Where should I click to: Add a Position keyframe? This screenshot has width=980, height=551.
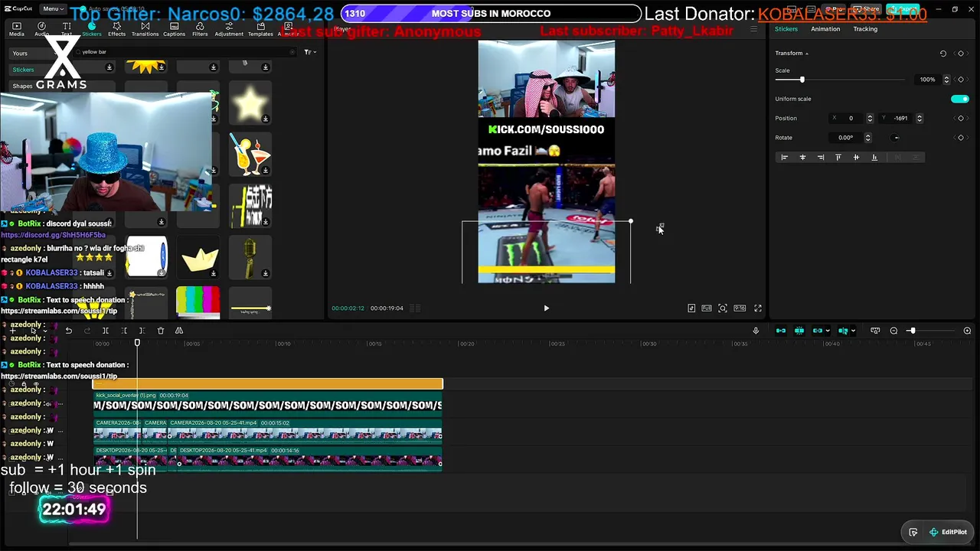tap(960, 119)
